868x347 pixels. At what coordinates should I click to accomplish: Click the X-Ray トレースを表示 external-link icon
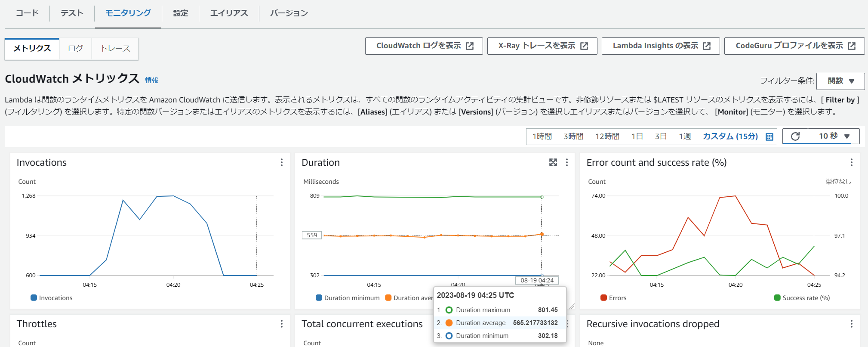584,46
